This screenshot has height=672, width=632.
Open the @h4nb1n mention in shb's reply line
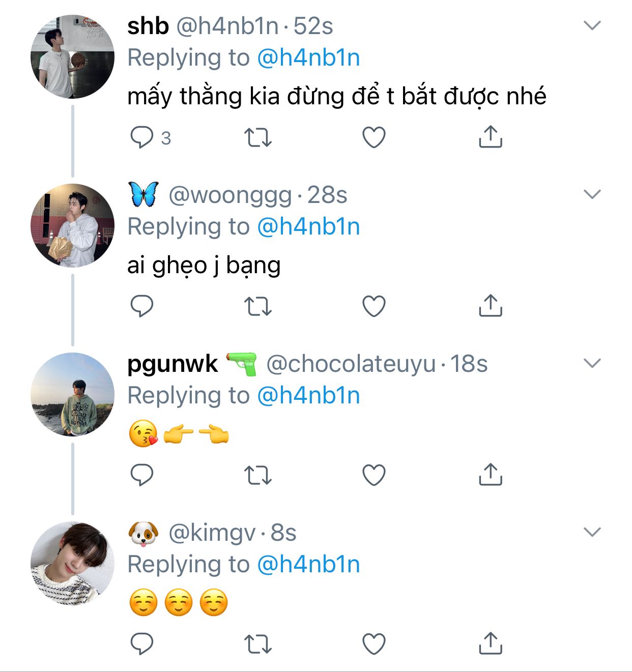(x=308, y=58)
